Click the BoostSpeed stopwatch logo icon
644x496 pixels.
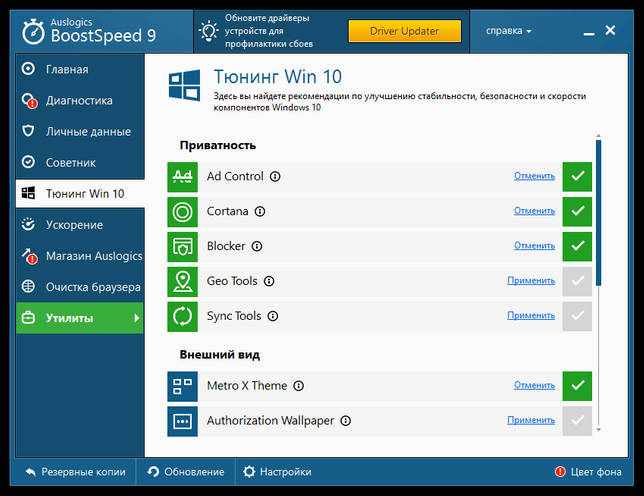pos(33,31)
